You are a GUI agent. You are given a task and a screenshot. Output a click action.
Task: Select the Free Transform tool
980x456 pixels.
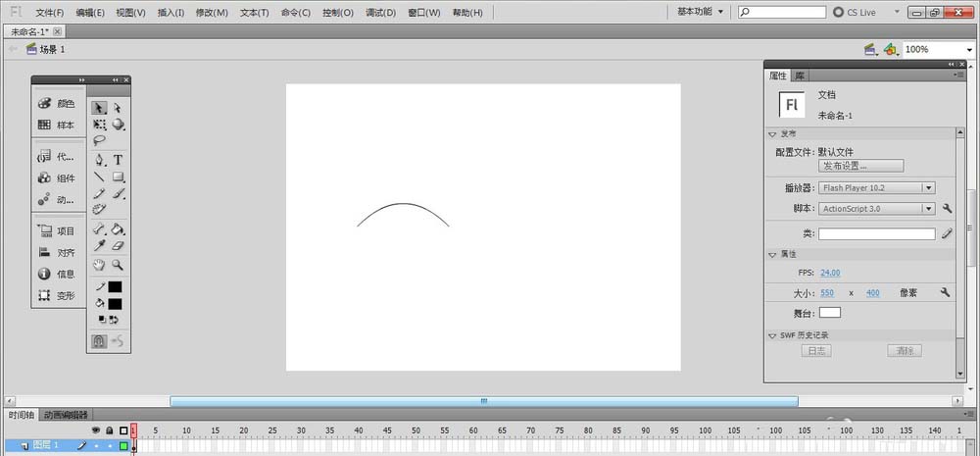[x=99, y=125]
